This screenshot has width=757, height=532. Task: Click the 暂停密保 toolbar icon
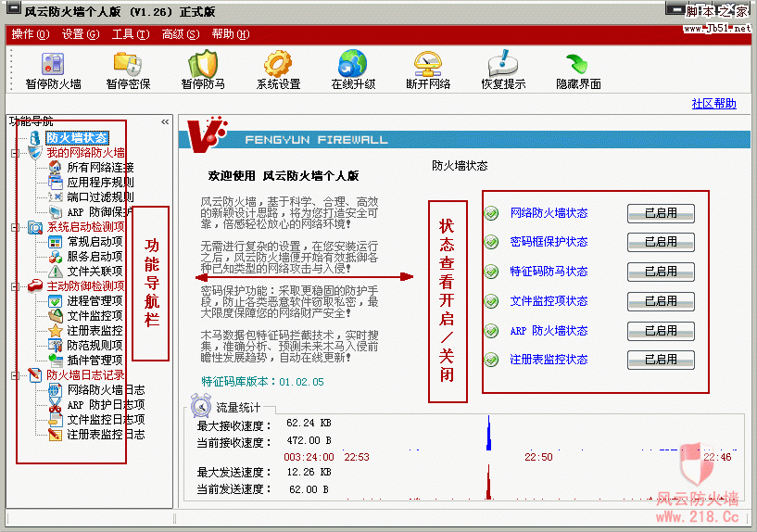pos(128,64)
